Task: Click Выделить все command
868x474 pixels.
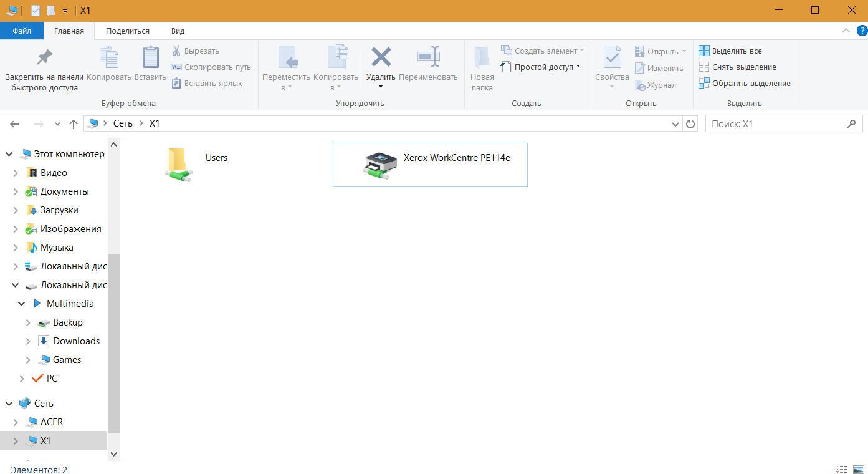Action: tap(730, 51)
